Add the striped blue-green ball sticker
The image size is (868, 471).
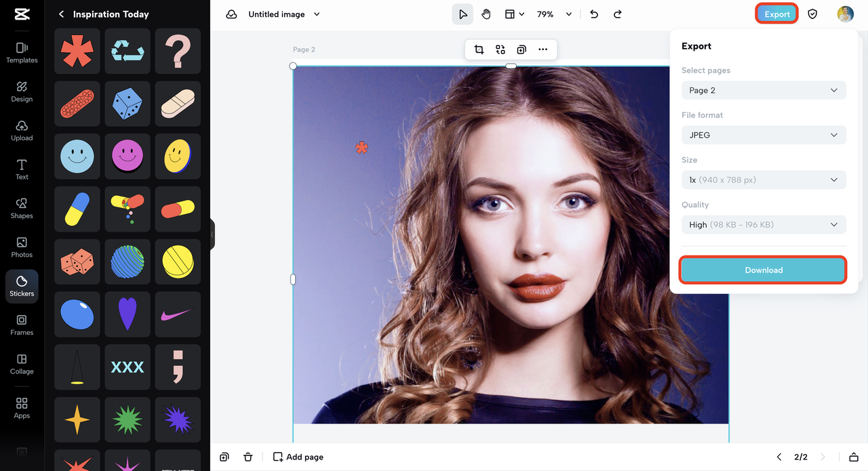[127, 262]
